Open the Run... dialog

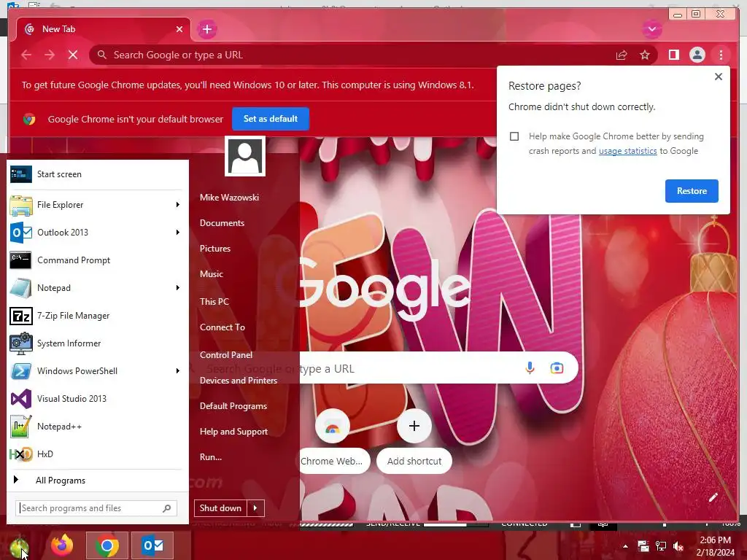tap(211, 457)
